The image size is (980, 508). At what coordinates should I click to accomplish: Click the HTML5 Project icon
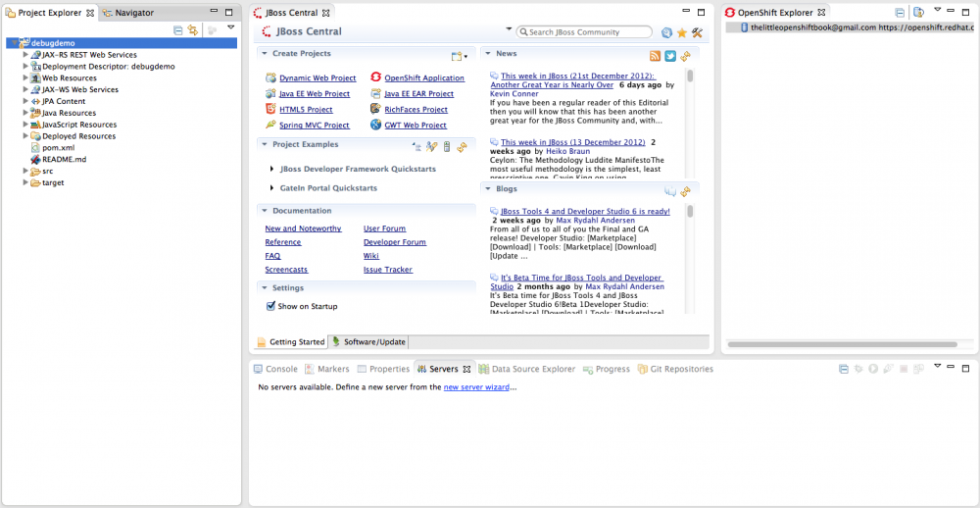point(270,110)
